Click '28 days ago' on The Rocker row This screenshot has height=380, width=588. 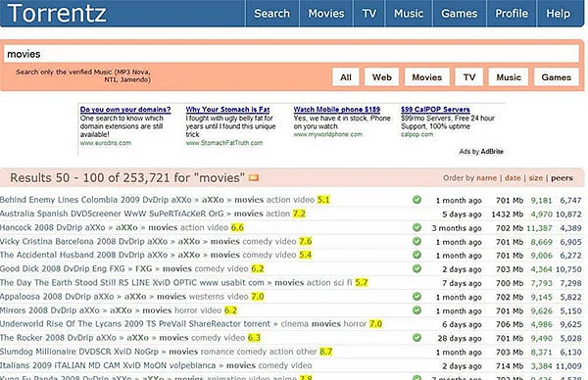click(460, 339)
